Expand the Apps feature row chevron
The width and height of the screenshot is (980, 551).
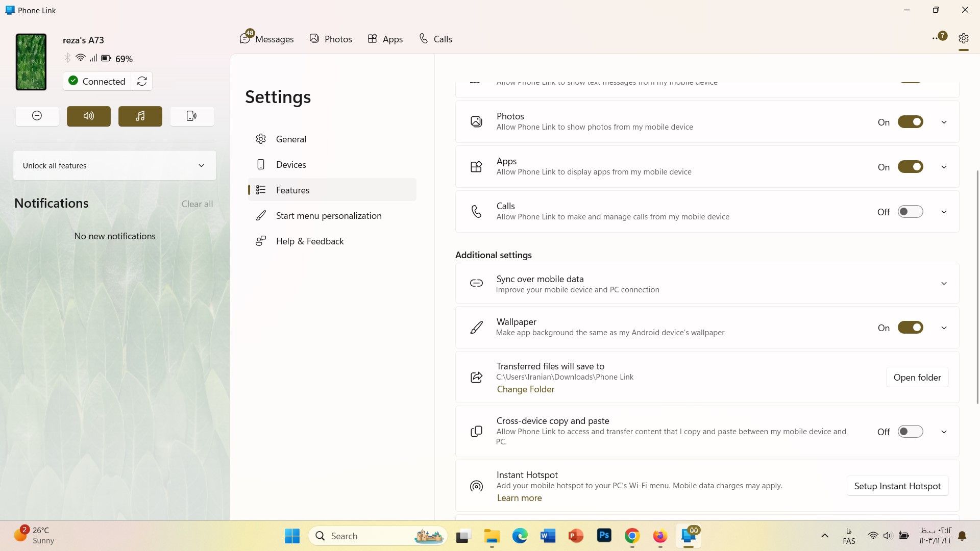[x=944, y=167]
